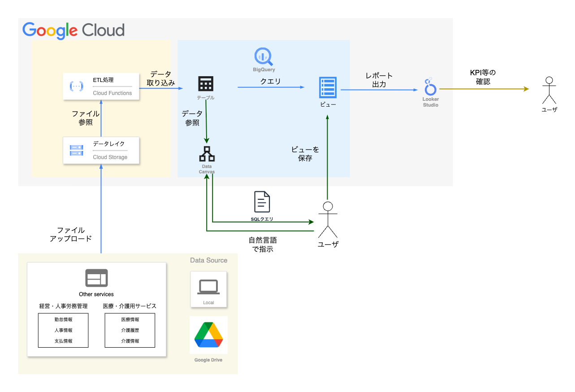Select the BigQuery magnifier icon

(264, 57)
